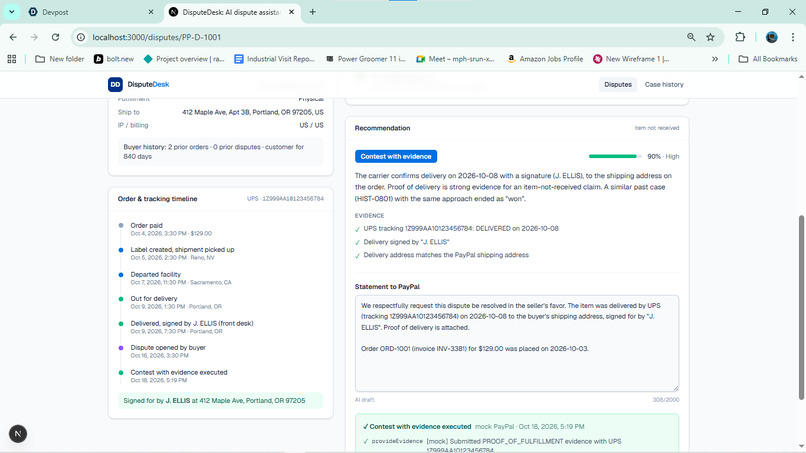Open the Disputes nav tab

point(618,84)
